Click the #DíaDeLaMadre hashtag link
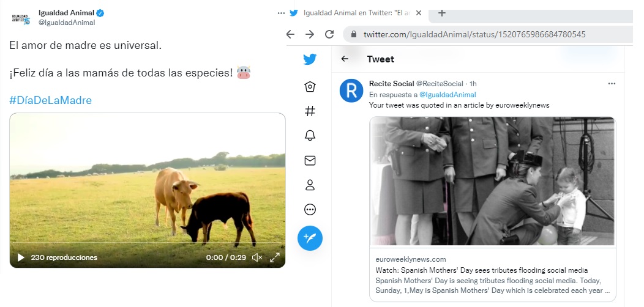 pyautogui.click(x=50, y=100)
